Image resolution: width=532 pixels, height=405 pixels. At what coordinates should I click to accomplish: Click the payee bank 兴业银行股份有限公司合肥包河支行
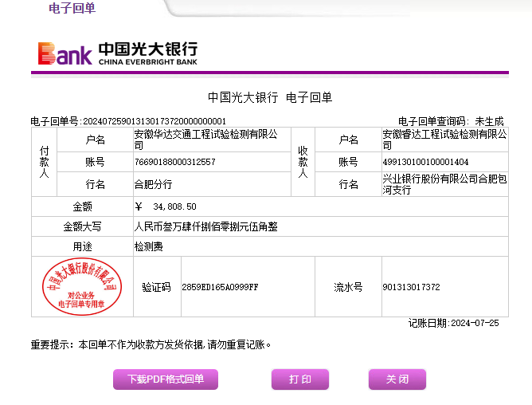(x=444, y=184)
